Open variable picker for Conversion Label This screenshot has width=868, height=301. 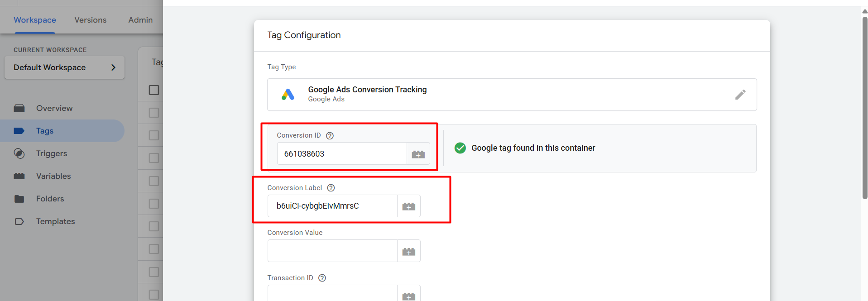coord(408,206)
